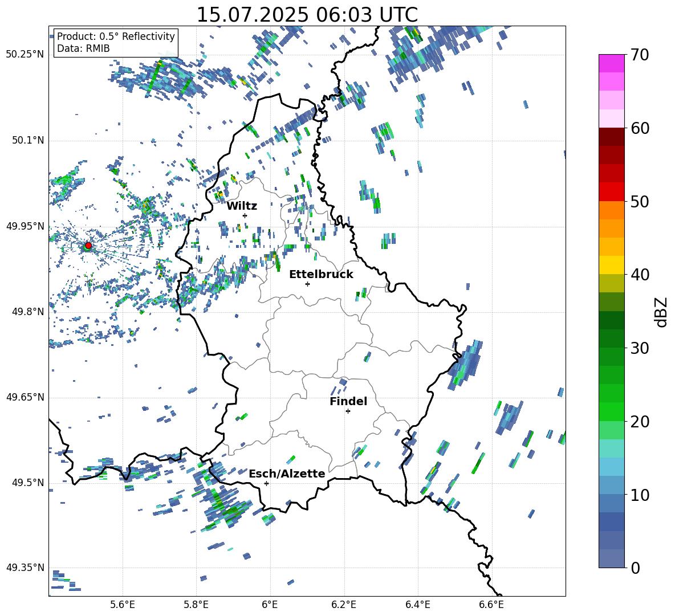Click the 49.8°N latitude tick label
This screenshot has width=675, height=616.
[x=28, y=312]
